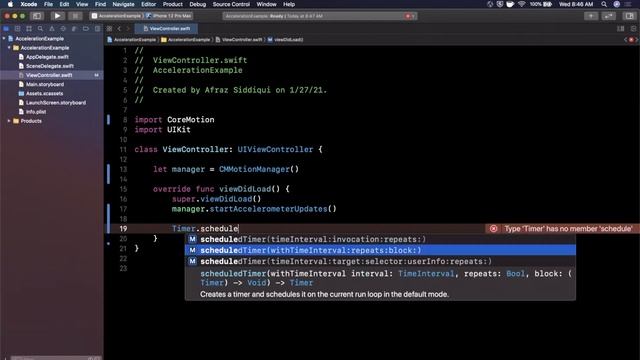640x360 pixels.
Task: Open the Editor menu
Action: pos(149,4)
